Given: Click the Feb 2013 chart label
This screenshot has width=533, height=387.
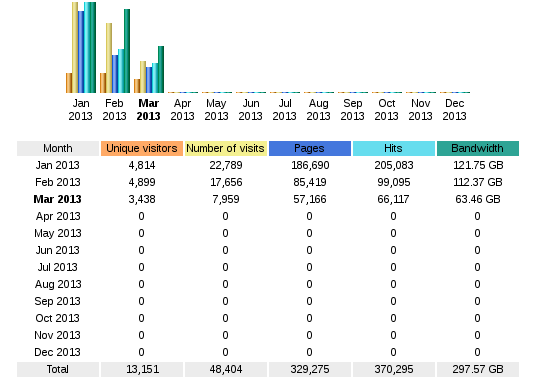Looking at the screenshot, I should pyautogui.click(x=115, y=110).
